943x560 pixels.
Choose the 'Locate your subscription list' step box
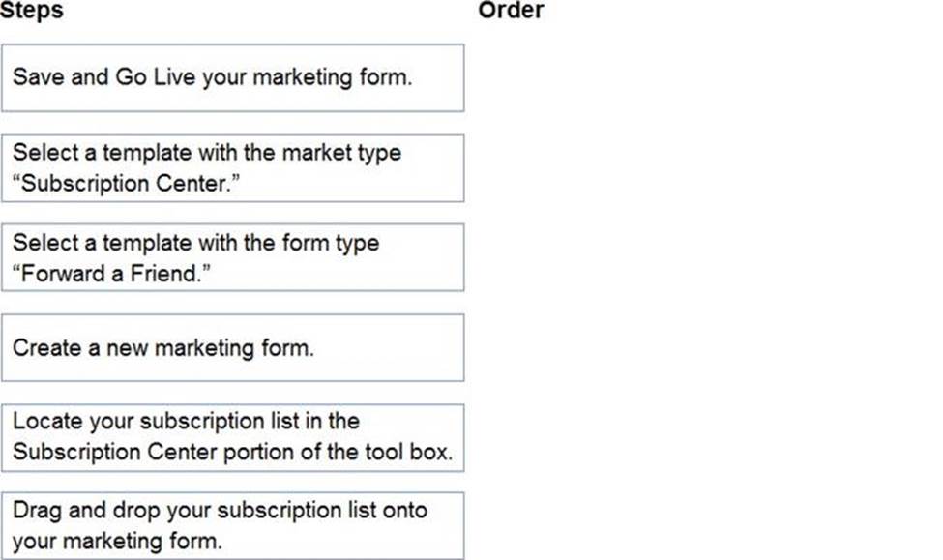(x=232, y=437)
